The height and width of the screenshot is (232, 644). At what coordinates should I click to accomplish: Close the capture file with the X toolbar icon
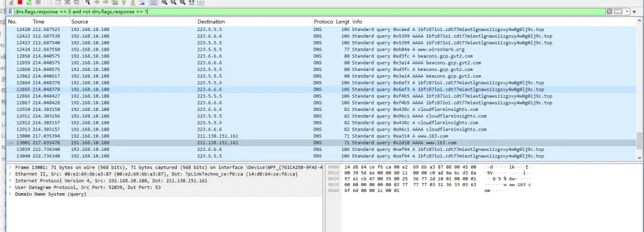point(68,2)
